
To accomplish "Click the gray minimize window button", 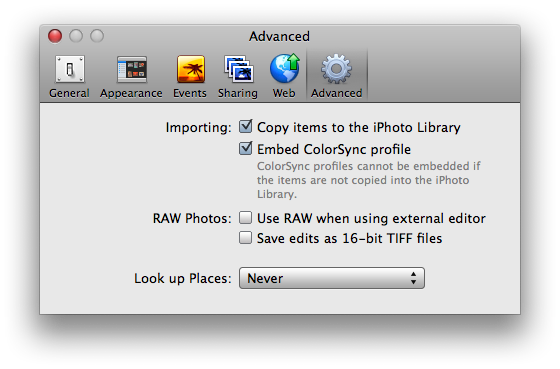I will [76, 36].
